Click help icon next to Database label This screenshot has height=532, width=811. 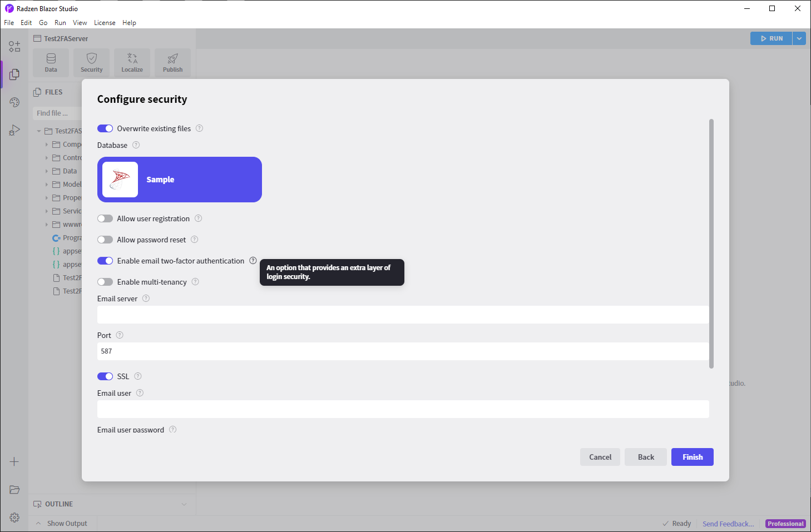tap(136, 145)
